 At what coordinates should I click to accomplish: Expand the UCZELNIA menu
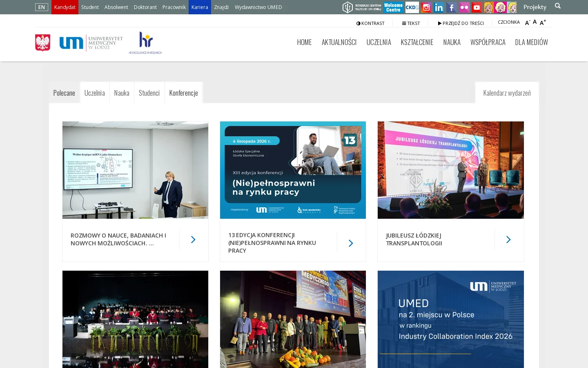click(379, 42)
